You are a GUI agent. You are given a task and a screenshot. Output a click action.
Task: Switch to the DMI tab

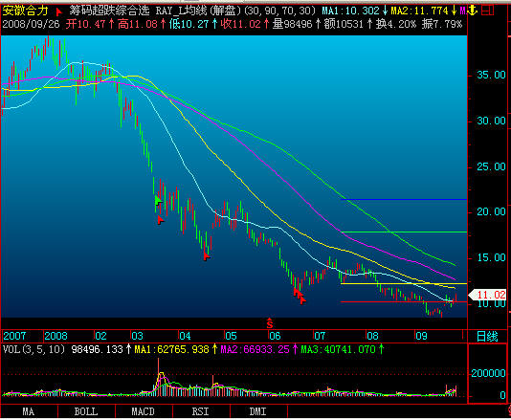click(258, 411)
